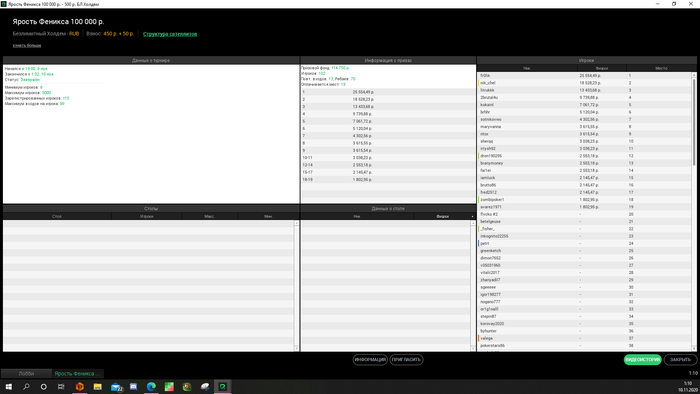Select player nogano777 row
Screen dimensions: 700x394
click(584, 302)
